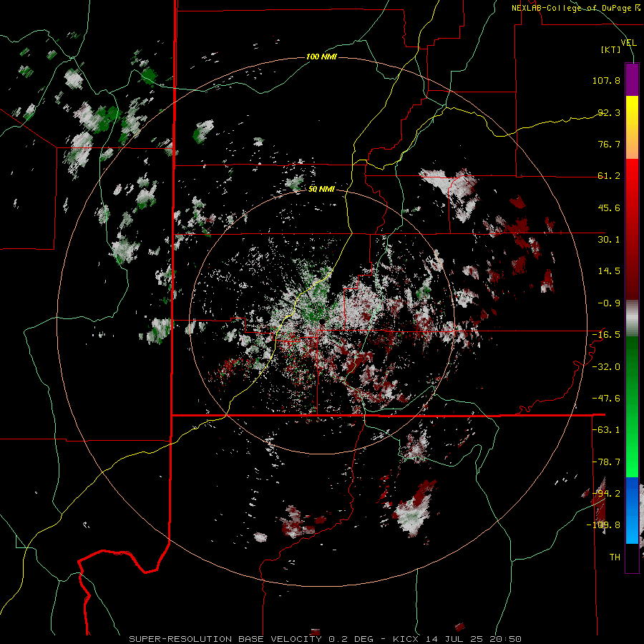Click the -16.5 velocity scale value

pyautogui.click(x=606, y=335)
